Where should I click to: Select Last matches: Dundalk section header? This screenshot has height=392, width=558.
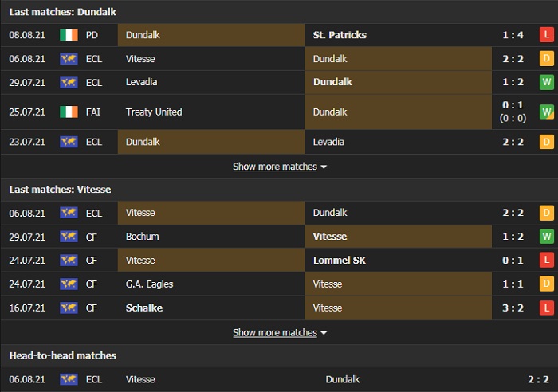[x=62, y=11]
